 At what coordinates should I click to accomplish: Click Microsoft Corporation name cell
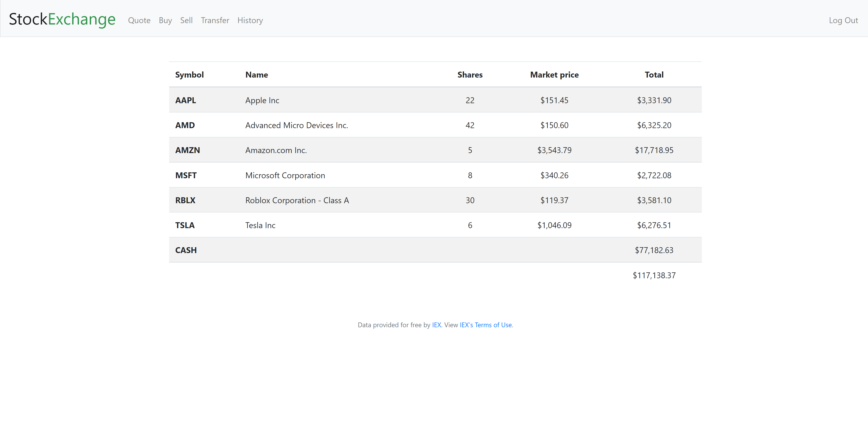coord(285,176)
